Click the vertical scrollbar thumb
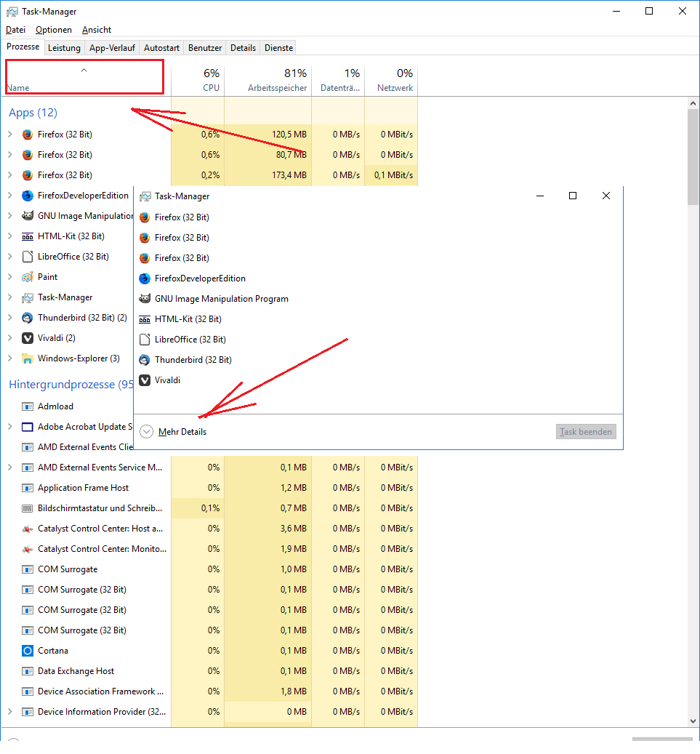700x754 pixels. pyautogui.click(x=693, y=157)
